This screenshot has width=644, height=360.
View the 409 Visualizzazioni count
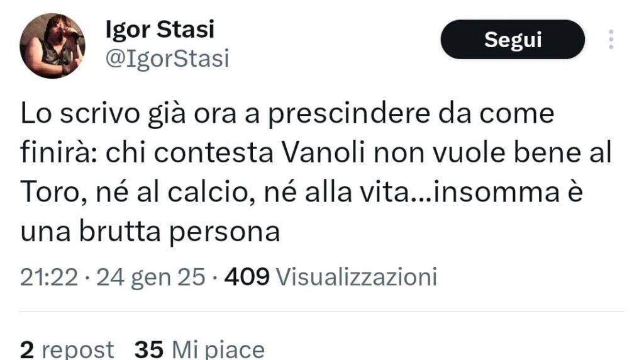click(x=331, y=276)
